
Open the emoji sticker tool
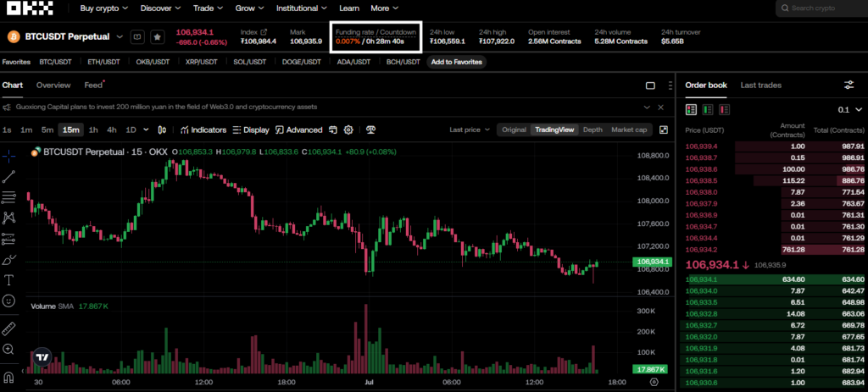coord(8,301)
